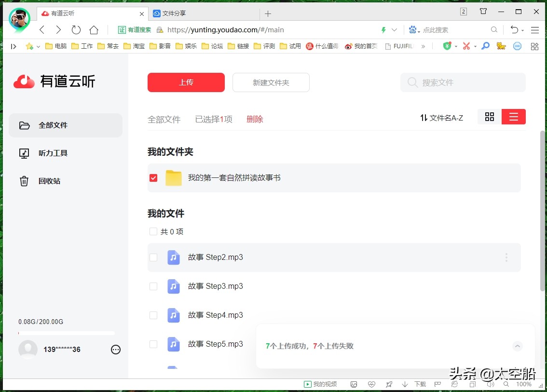This screenshot has width=547, height=392.
Task: Check the 故事 Step3.mp3 checkbox
Action: pyautogui.click(x=153, y=286)
